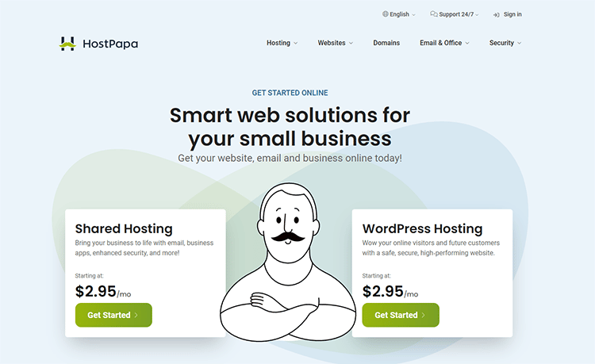Click the HostPapa brand name text
Viewport: 595px width, 364px height.
tap(110, 44)
